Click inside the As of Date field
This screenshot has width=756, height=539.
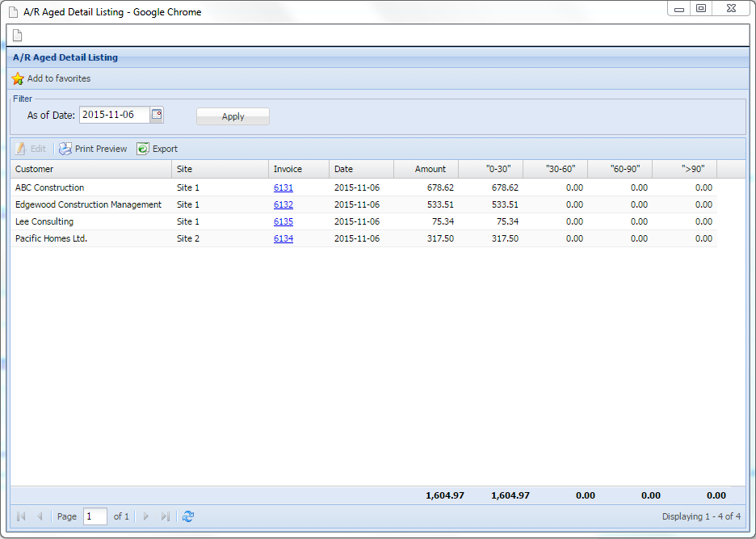[114, 115]
